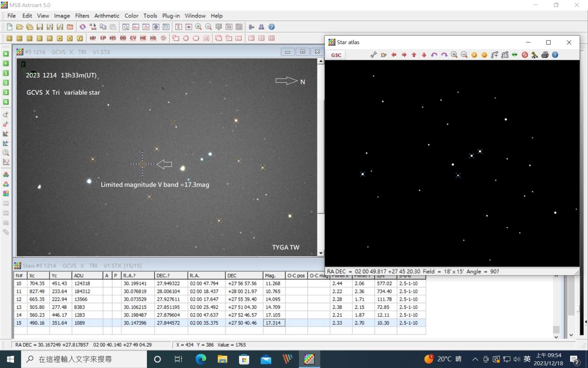
Task: Click the HP high-pass filter icon
Action: tap(93, 38)
